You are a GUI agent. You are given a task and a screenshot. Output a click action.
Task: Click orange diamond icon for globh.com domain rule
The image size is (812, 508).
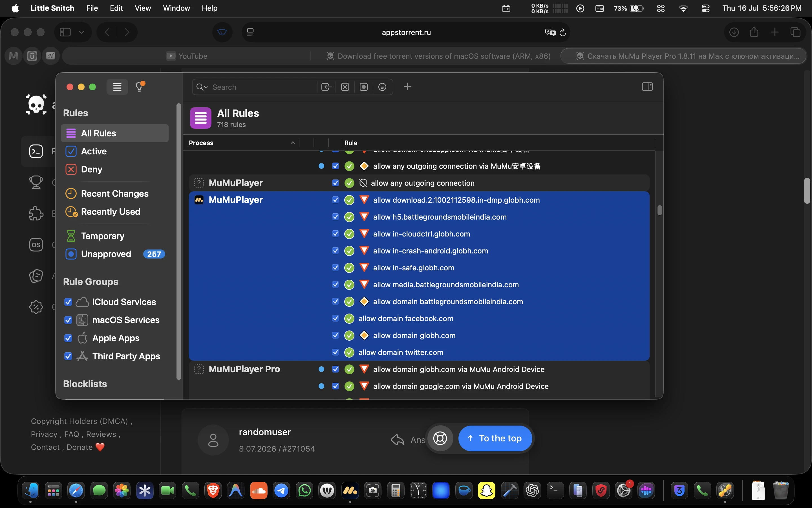[x=364, y=335]
